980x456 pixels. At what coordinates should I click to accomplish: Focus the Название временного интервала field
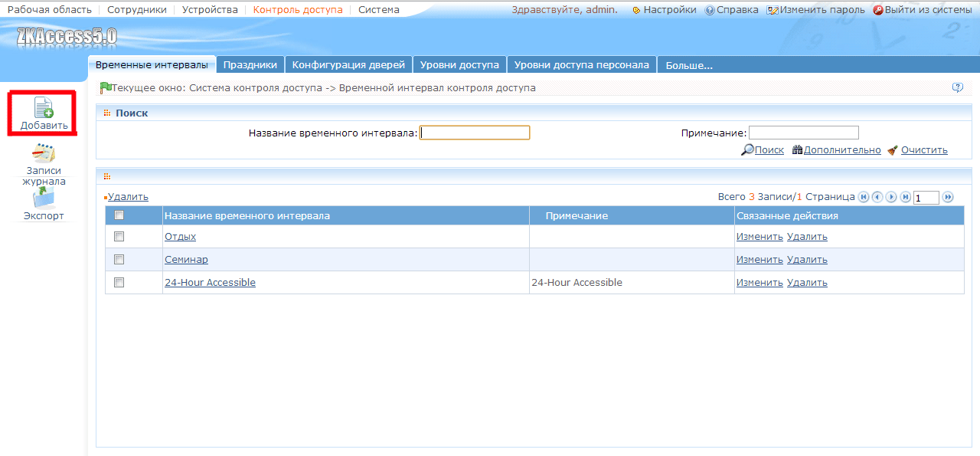click(x=475, y=133)
